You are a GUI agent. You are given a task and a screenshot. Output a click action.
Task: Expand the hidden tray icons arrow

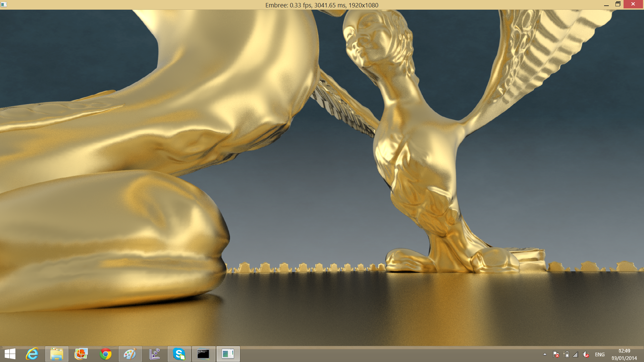click(x=545, y=354)
